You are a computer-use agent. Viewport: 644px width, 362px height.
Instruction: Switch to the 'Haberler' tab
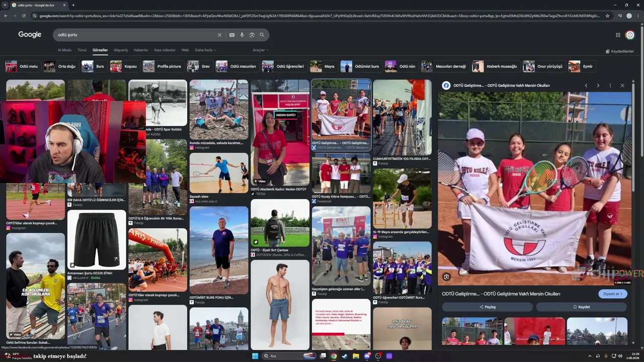coord(141,50)
